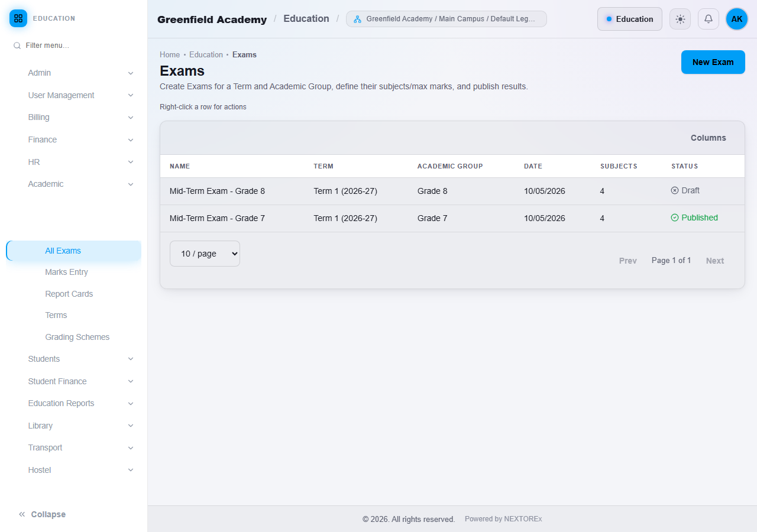Follow the Home breadcrumb link

pos(170,54)
